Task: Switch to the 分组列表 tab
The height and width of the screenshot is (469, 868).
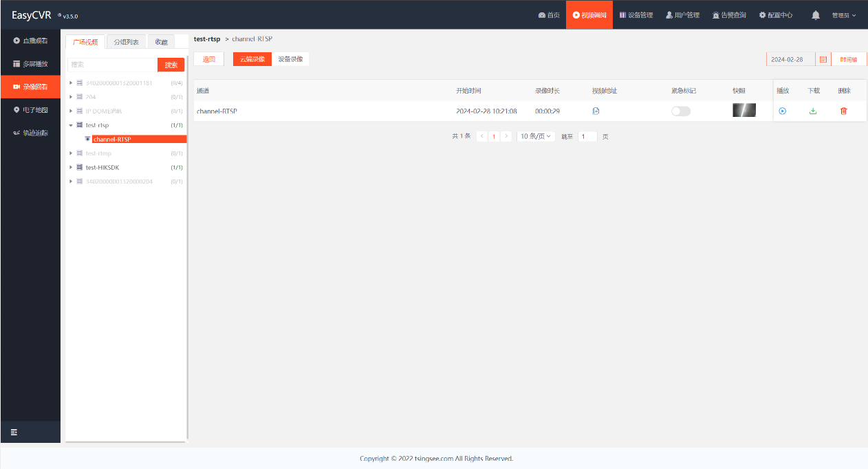Action: [x=126, y=42]
